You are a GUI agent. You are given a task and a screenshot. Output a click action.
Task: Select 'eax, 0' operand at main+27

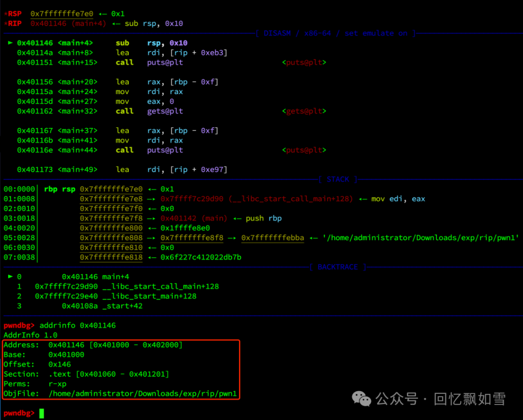point(160,101)
